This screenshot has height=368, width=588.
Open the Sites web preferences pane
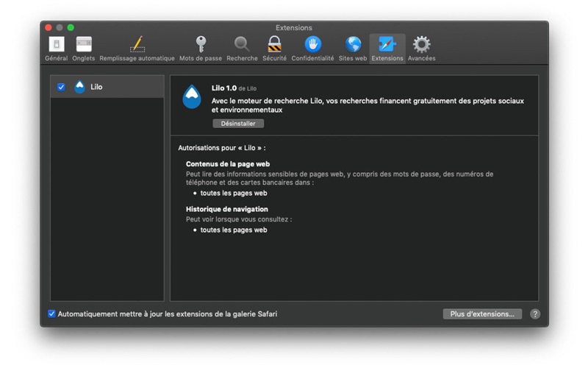click(x=353, y=49)
